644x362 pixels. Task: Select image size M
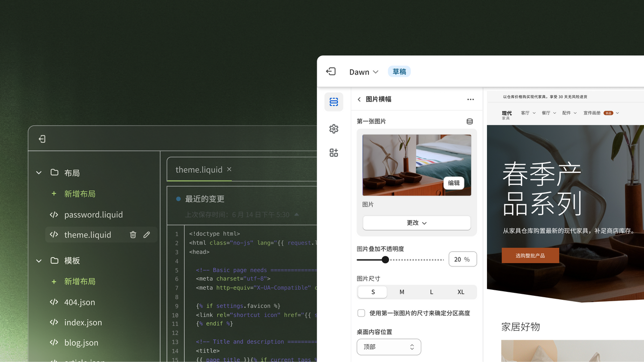pos(402,292)
